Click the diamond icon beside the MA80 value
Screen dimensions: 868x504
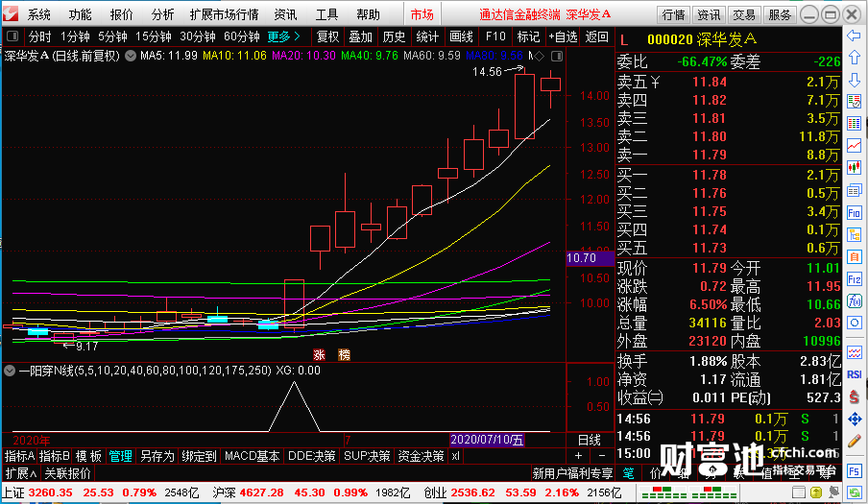coord(540,56)
